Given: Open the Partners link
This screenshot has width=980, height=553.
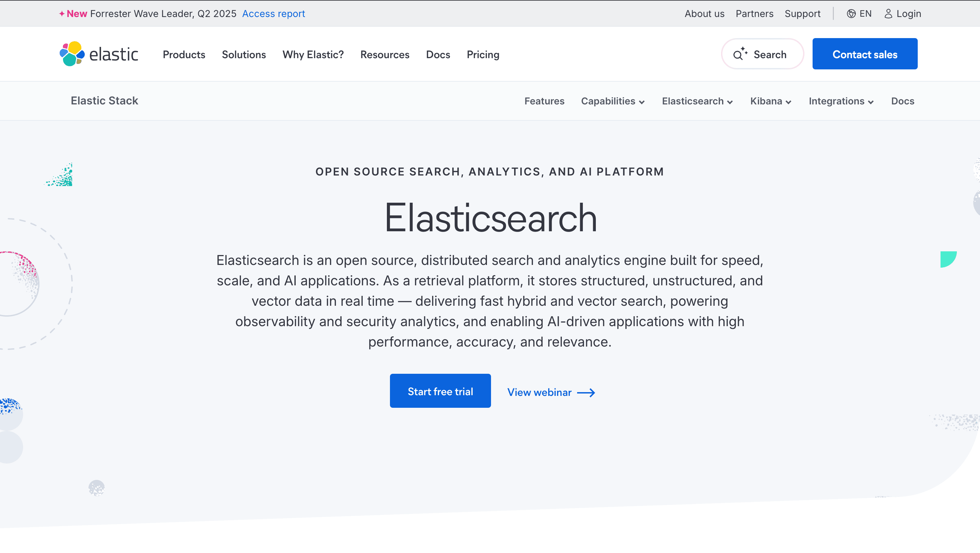Looking at the screenshot, I should click(754, 14).
